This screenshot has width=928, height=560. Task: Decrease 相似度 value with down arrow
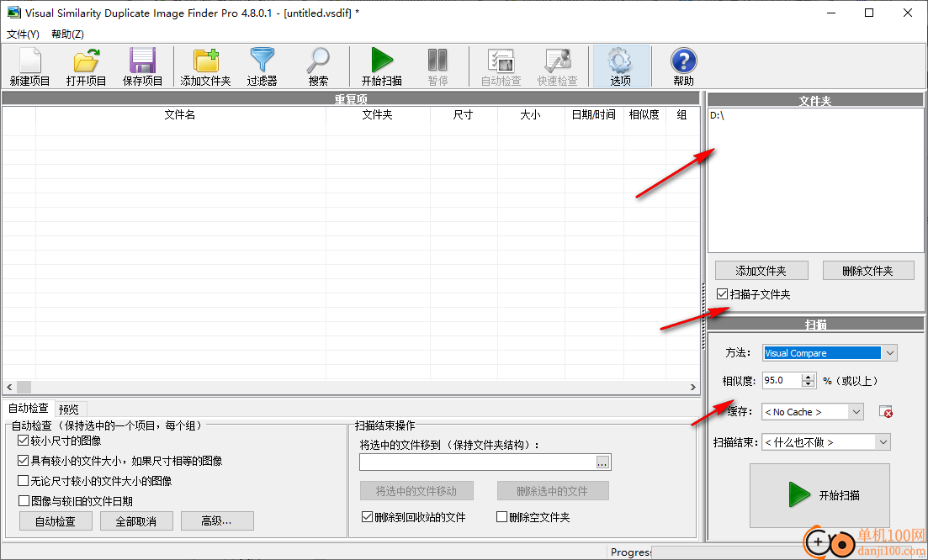[809, 384]
